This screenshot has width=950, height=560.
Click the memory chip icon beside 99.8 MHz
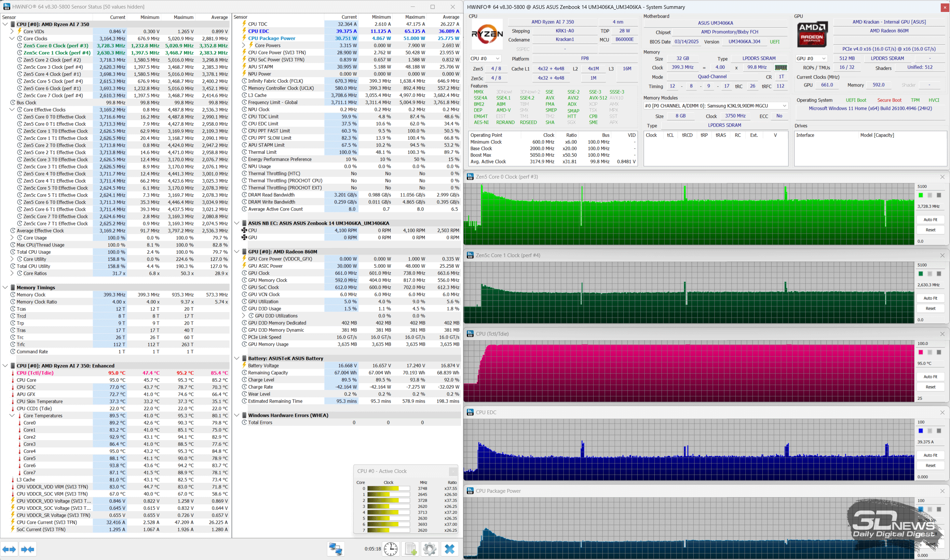pos(781,68)
